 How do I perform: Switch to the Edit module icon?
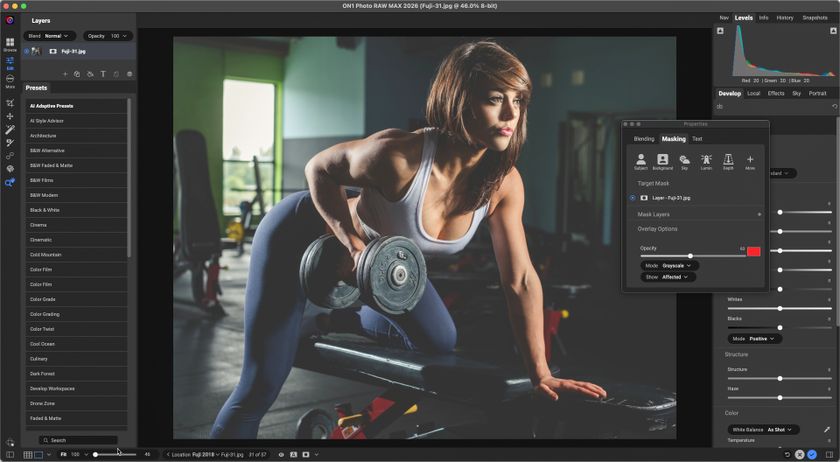click(x=10, y=63)
